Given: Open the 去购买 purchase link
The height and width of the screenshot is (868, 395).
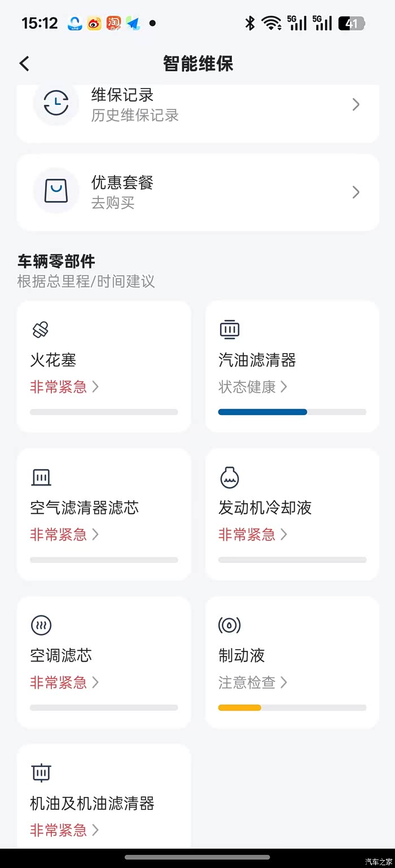Looking at the screenshot, I should click(113, 202).
